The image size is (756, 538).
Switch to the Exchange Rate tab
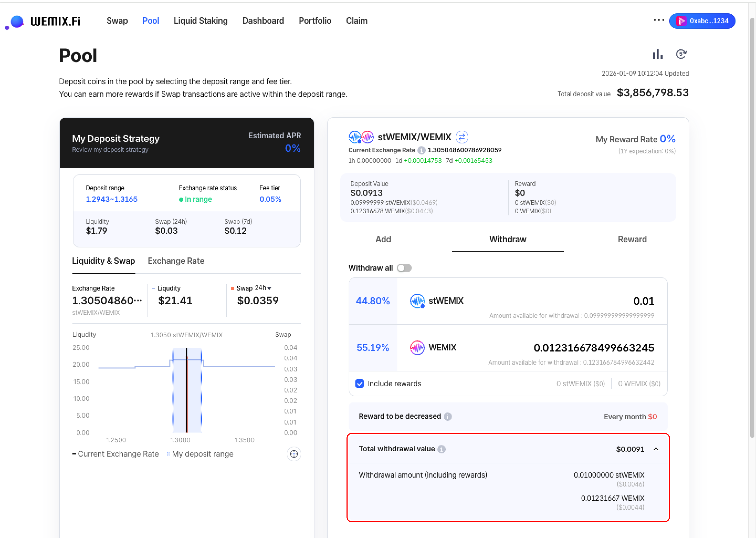(x=176, y=261)
